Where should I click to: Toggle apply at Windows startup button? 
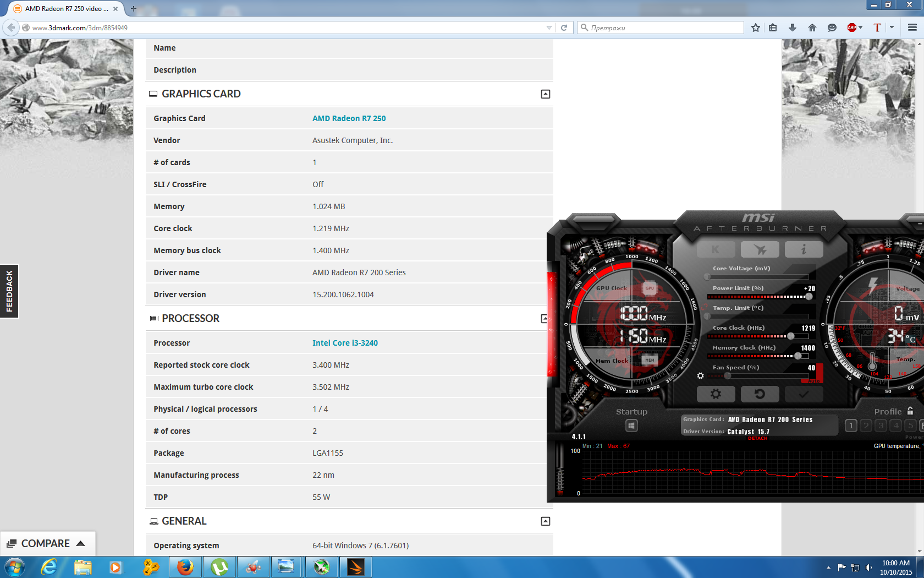pos(631,426)
